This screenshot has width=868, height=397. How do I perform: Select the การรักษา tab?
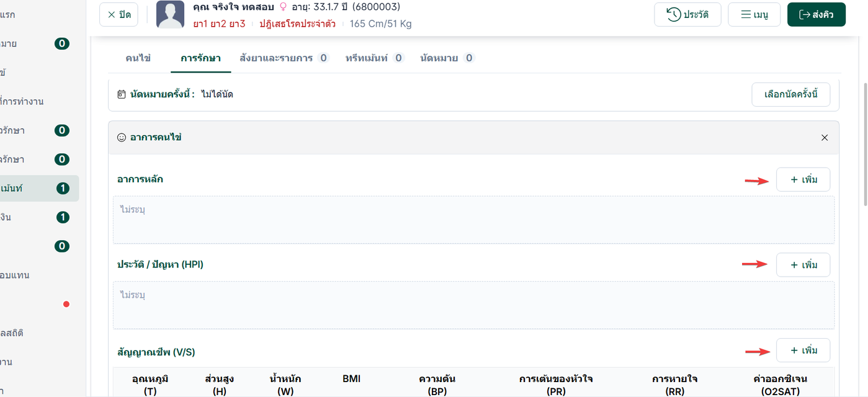click(200, 58)
